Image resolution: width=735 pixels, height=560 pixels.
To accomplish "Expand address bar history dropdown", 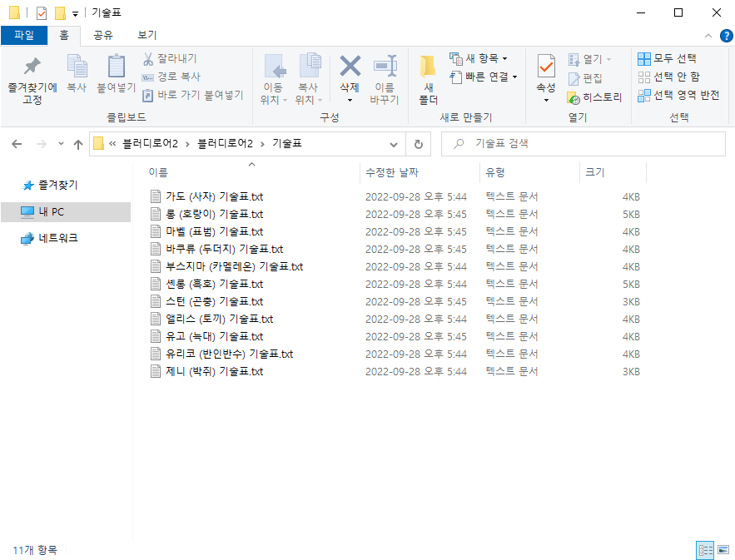I will (x=394, y=144).
